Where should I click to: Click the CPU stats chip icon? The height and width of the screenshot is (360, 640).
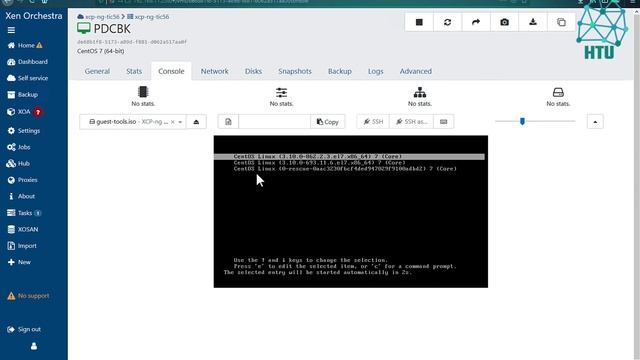(x=143, y=92)
